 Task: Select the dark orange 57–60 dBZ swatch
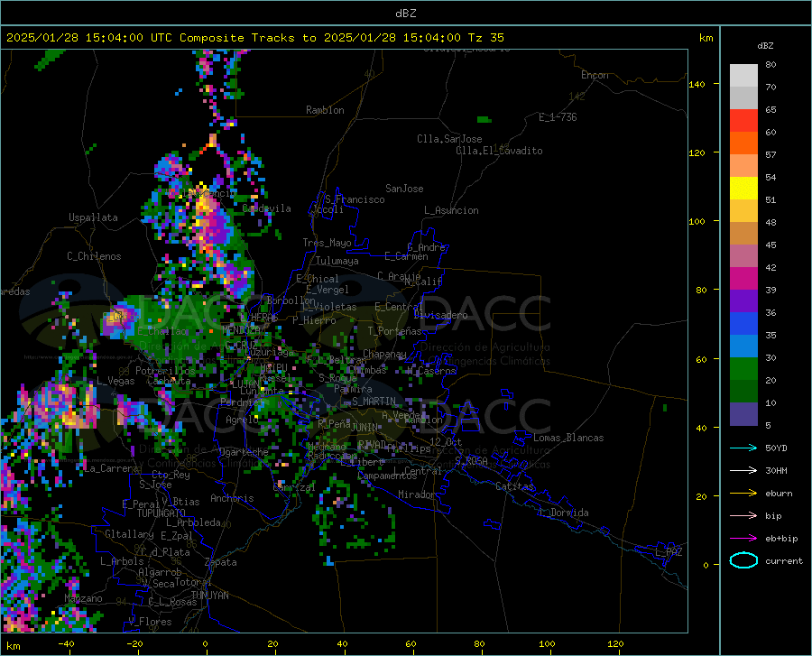pos(743,143)
